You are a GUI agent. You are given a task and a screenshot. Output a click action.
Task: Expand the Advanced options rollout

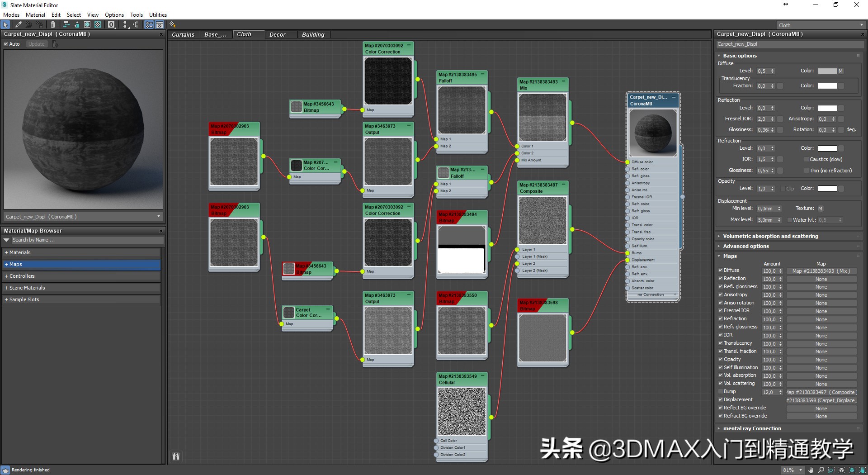[745, 246]
